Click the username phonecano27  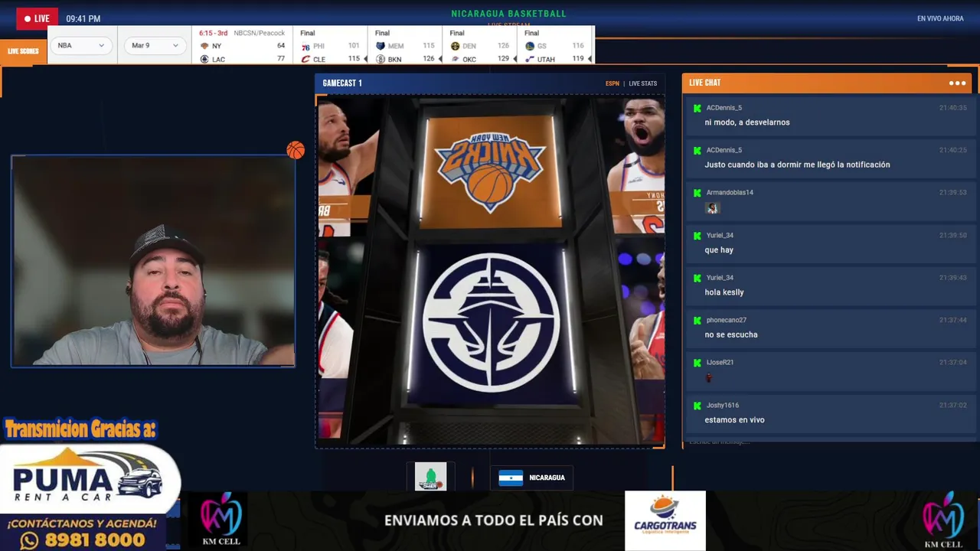727,321
